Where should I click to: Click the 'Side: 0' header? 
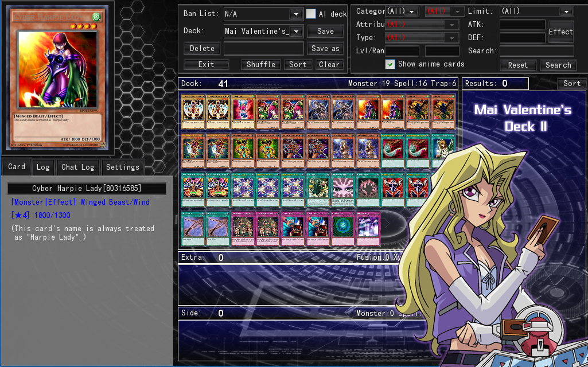tap(203, 313)
